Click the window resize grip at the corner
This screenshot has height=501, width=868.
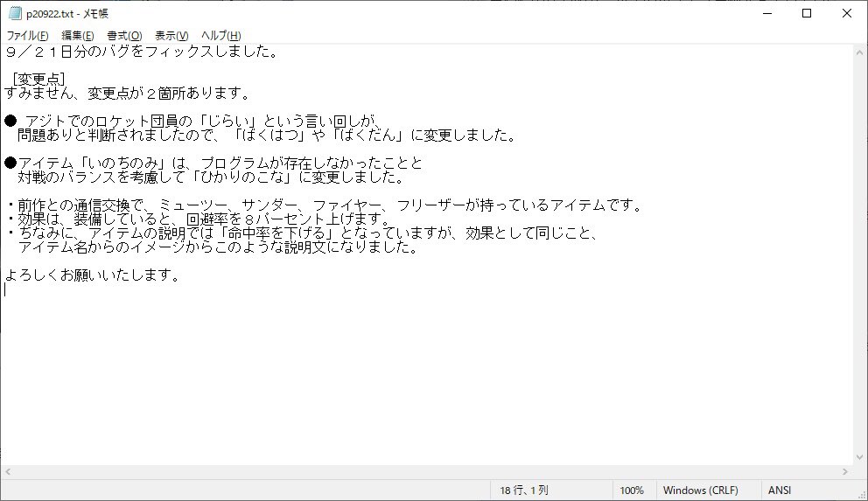pos(862,495)
